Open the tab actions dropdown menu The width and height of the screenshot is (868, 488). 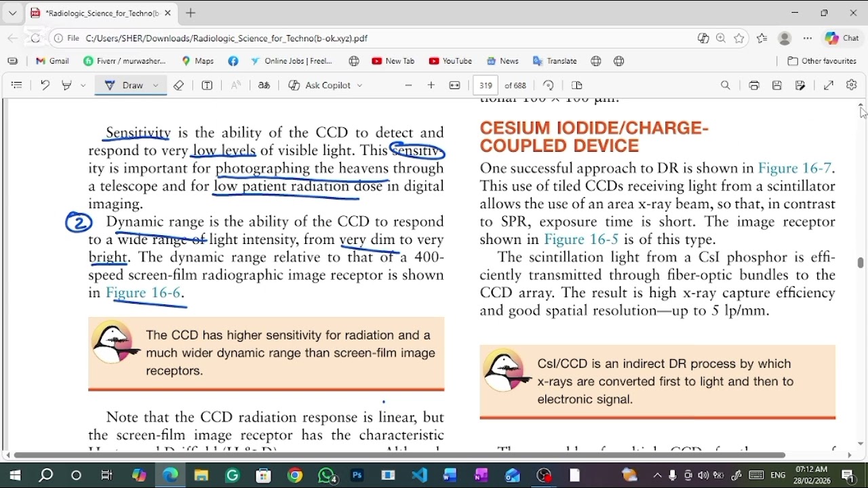click(12, 13)
